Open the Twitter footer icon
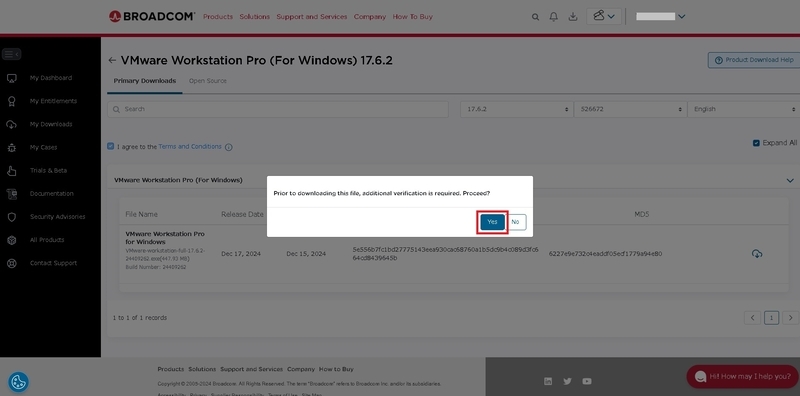The image size is (800, 396). click(x=567, y=381)
